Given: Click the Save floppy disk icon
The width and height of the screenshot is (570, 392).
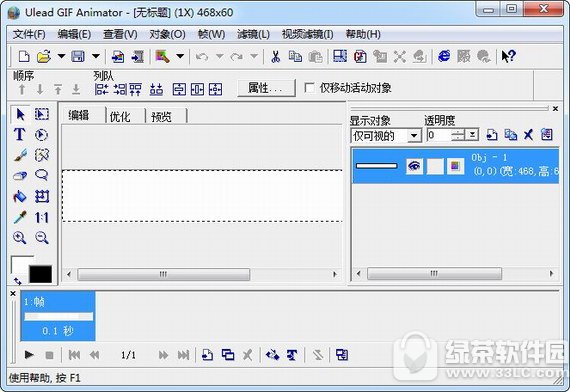Looking at the screenshot, I should coord(78,56).
